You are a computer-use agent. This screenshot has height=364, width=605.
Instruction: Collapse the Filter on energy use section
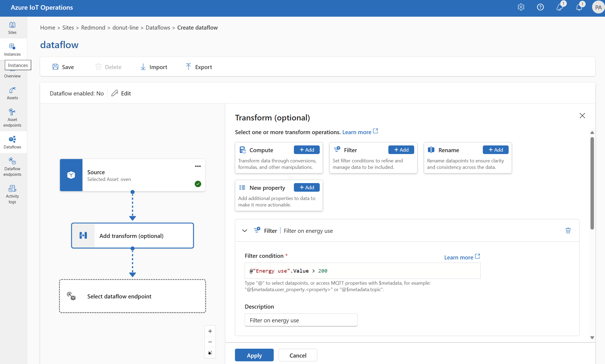click(245, 230)
